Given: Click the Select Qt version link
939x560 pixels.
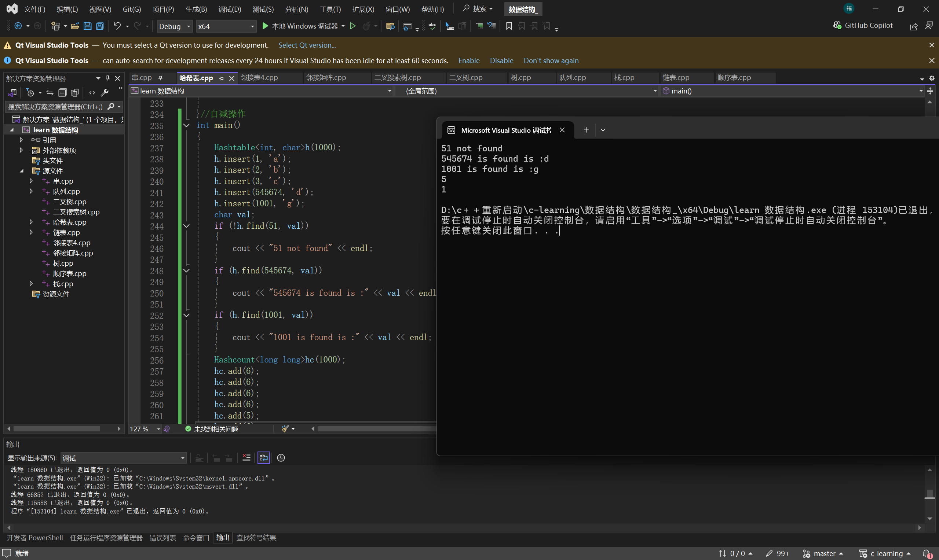Looking at the screenshot, I should [307, 45].
